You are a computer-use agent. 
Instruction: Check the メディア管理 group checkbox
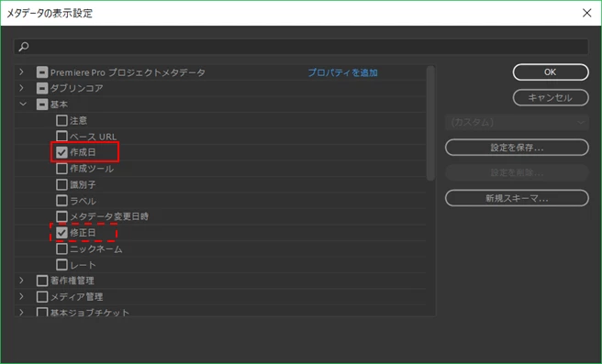42,297
